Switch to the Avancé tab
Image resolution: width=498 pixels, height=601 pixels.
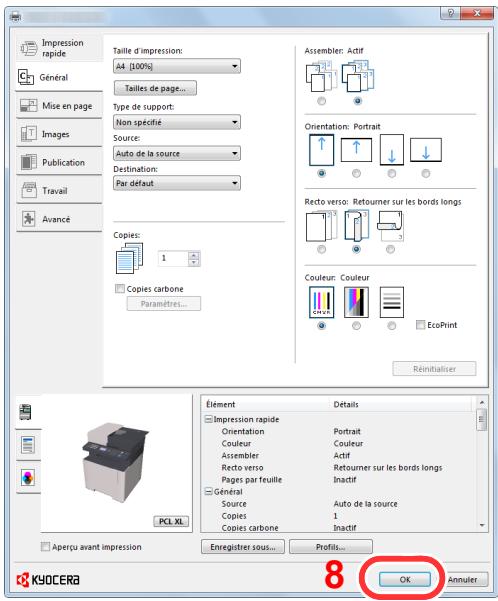[59, 219]
